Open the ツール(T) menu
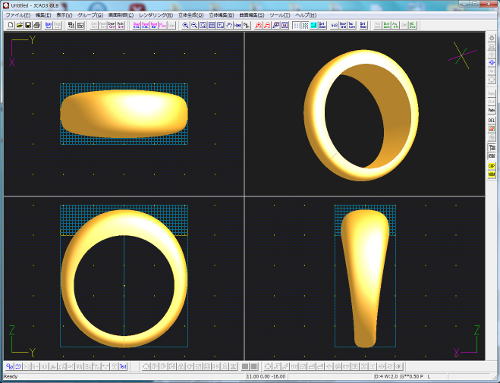Image resolution: width=500 pixels, height=383 pixels. point(280,15)
